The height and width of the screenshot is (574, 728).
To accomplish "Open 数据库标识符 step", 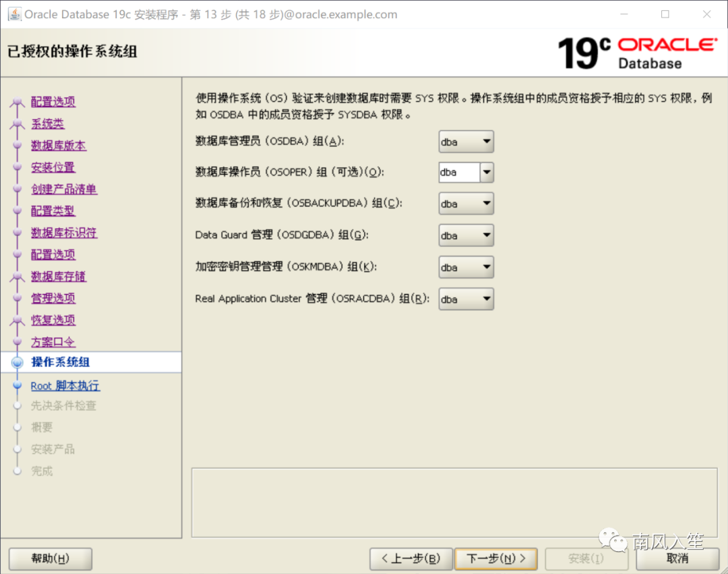I will (64, 233).
